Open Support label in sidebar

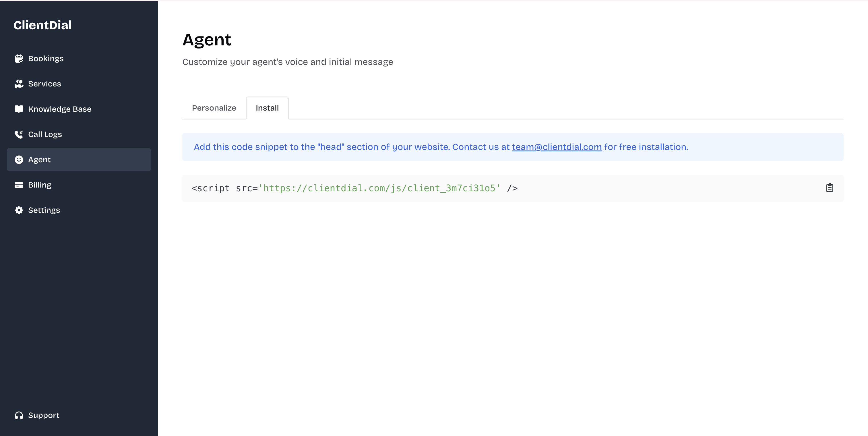(43, 415)
